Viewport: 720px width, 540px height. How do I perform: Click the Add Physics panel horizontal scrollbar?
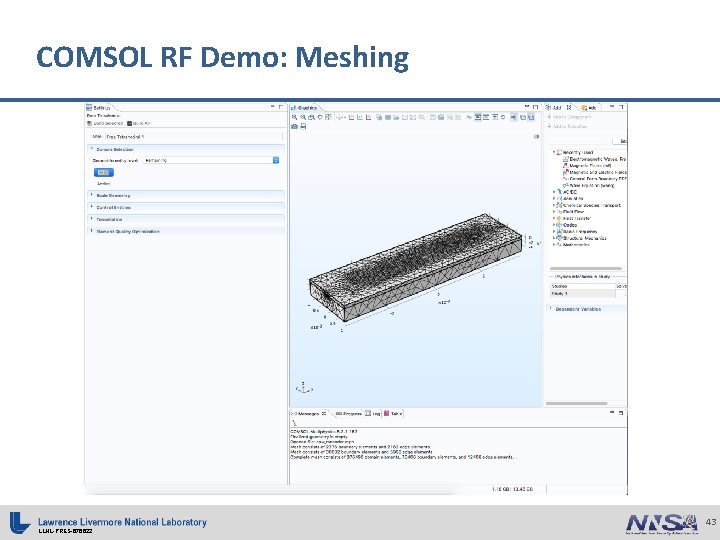click(x=577, y=404)
